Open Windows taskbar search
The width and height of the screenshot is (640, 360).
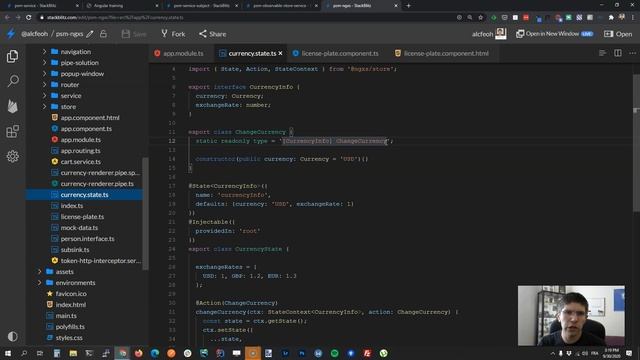coord(24,353)
